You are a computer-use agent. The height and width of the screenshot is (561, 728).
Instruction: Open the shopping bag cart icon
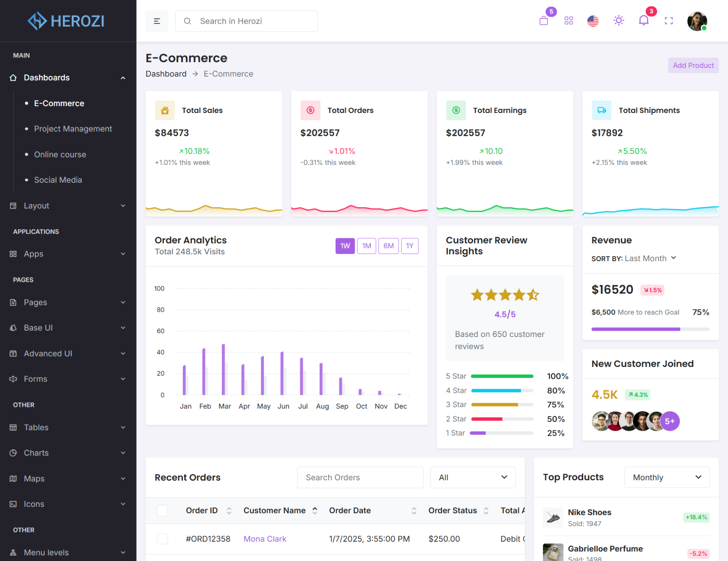543,21
